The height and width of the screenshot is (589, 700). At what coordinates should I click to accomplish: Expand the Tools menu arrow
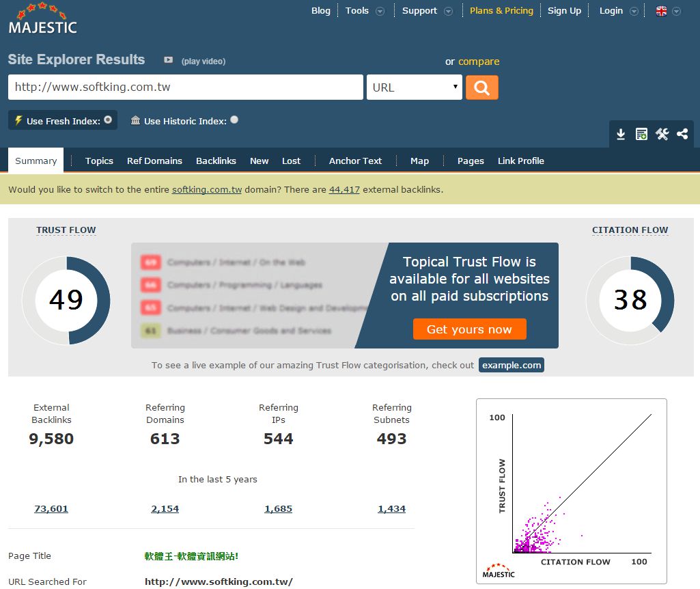(x=380, y=11)
